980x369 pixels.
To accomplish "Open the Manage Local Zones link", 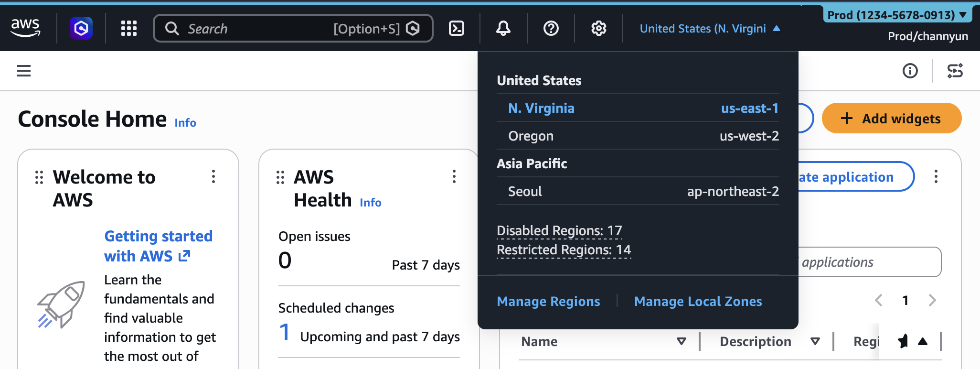I will point(698,301).
